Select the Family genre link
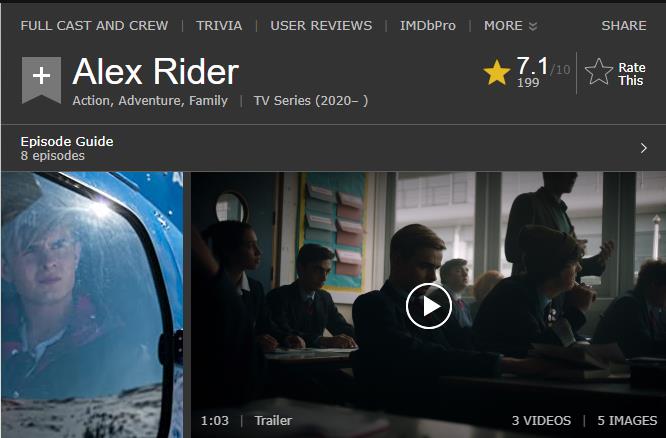Screen dimensions: 666x438 tap(208, 101)
